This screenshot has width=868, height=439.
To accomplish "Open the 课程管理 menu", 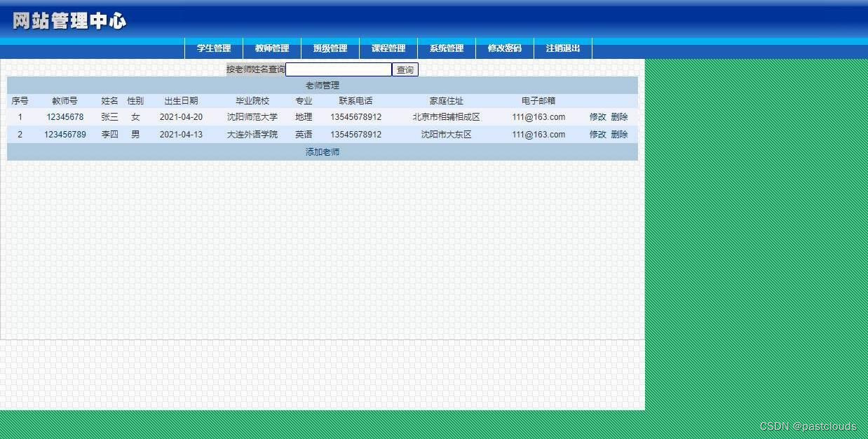I will coord(388,48).
